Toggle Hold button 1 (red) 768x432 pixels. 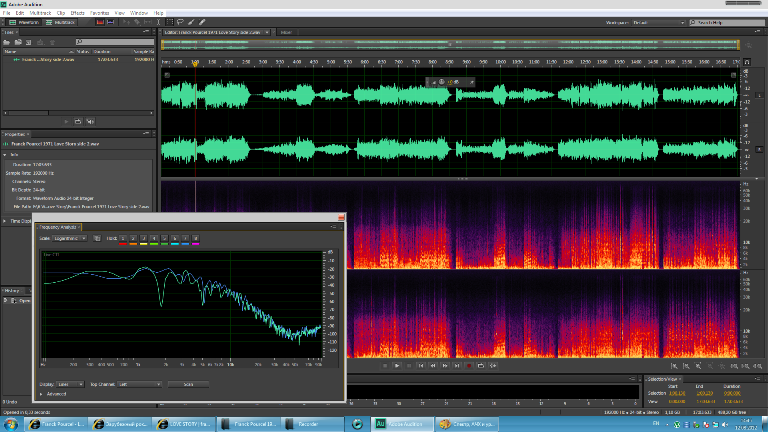[x=123, y=239]
